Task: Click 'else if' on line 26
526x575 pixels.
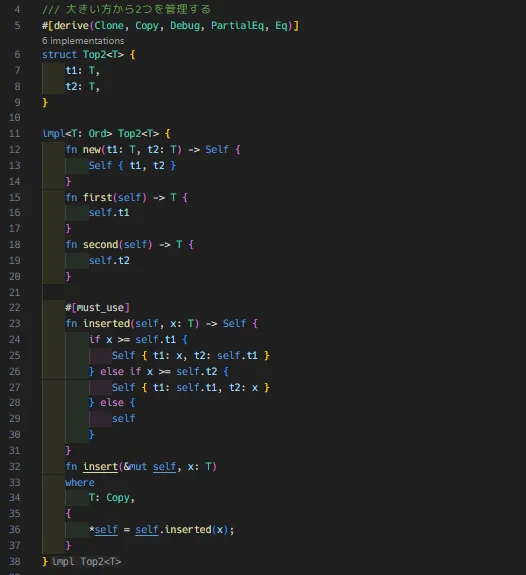Action: (x=120, y=371)
